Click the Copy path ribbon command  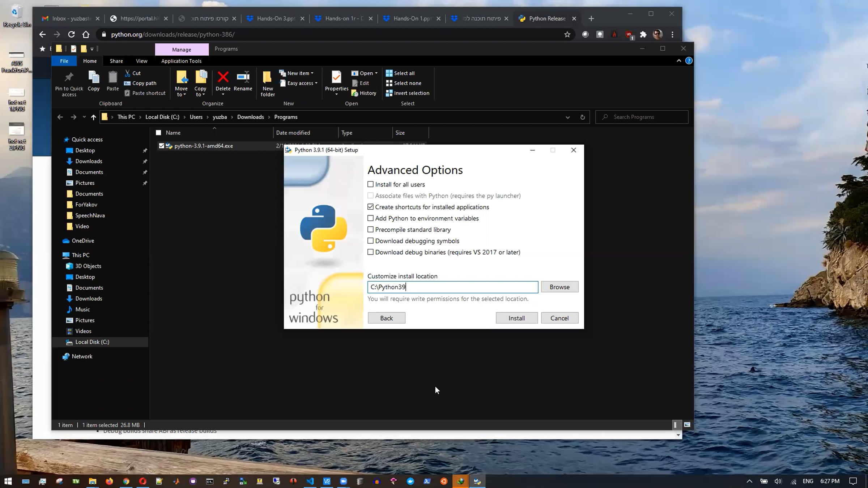click(x=140, y=83)
